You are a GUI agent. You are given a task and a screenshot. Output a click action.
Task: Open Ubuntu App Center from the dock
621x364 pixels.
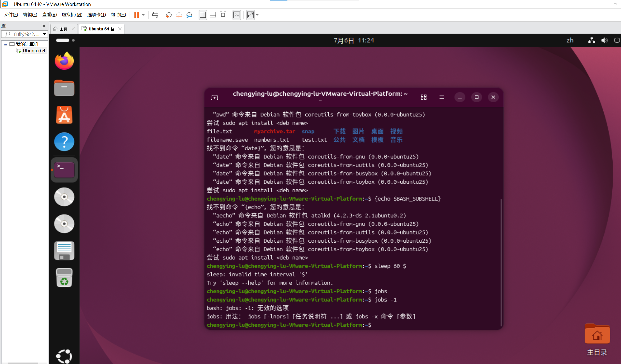(x=64, y=115)
